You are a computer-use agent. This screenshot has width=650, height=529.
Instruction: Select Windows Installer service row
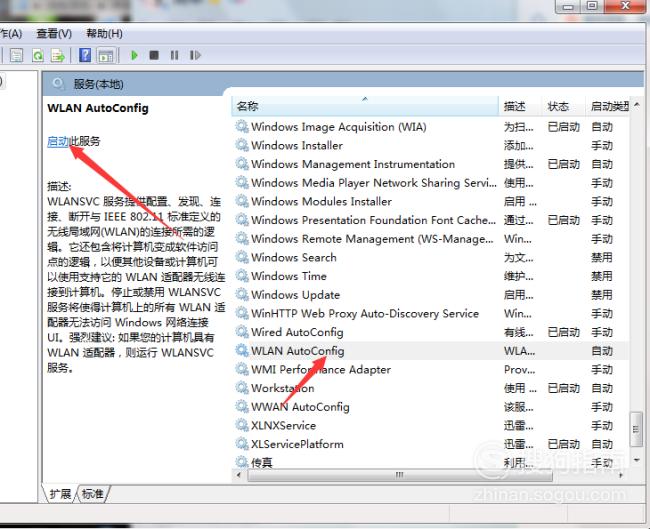430,145
